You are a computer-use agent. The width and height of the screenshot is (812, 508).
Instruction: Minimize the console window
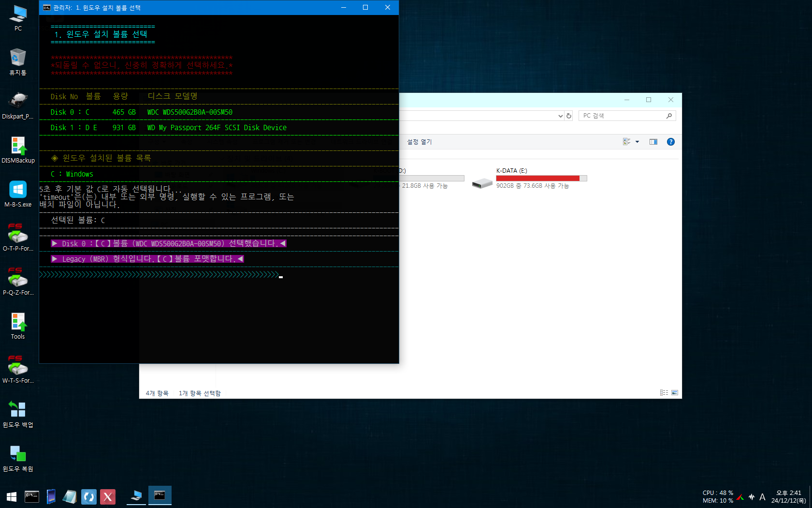344,7
